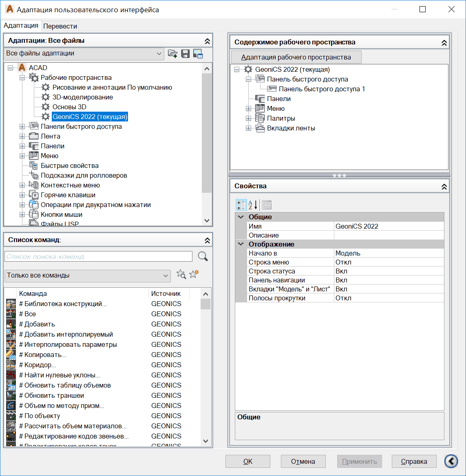Click the magnifier search icon in command list

click(x=203, y=256)
